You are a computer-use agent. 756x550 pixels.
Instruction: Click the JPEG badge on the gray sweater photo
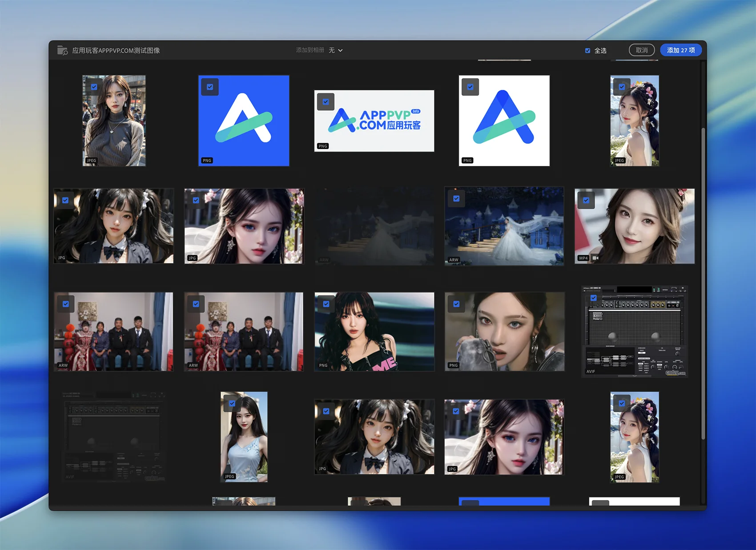91,161
